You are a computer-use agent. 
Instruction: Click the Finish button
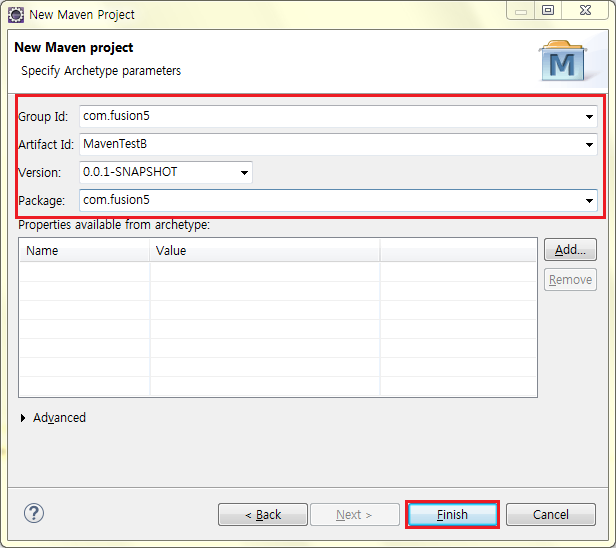(452, 515)
